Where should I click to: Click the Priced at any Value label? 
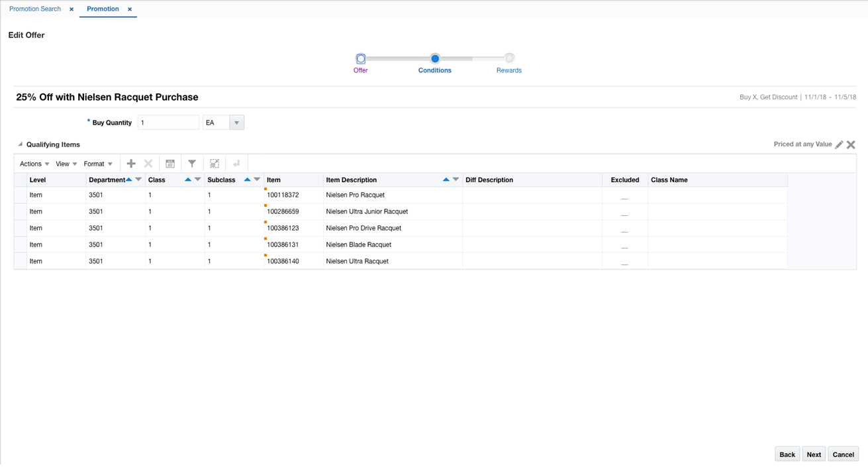[x=802, y=144]
